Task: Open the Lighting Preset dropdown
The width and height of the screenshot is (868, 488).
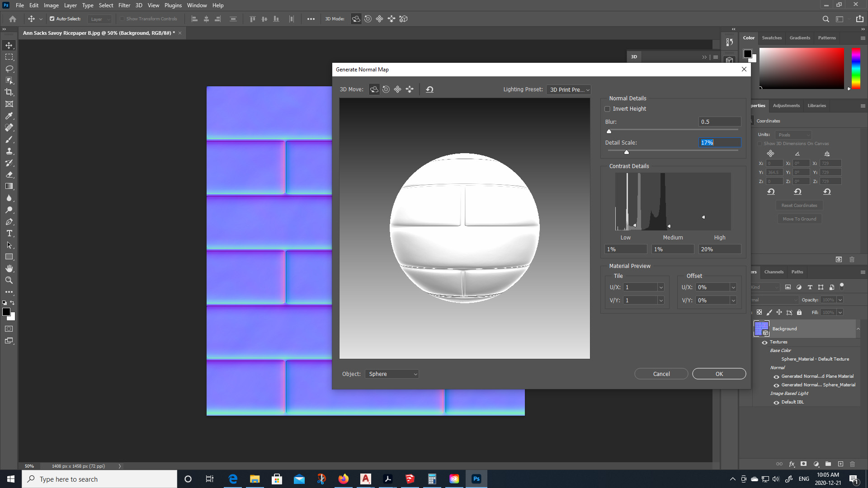Action: tap(568, 89)
